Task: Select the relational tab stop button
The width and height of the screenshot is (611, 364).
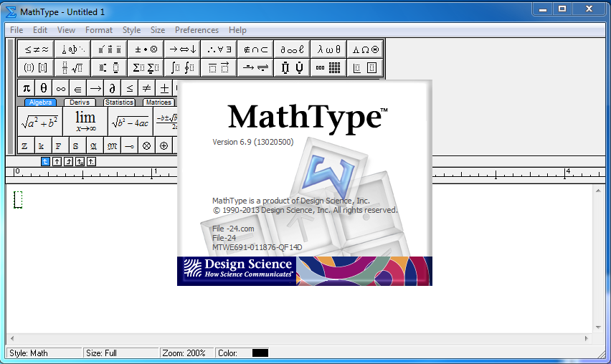Action: click(80, 161)
